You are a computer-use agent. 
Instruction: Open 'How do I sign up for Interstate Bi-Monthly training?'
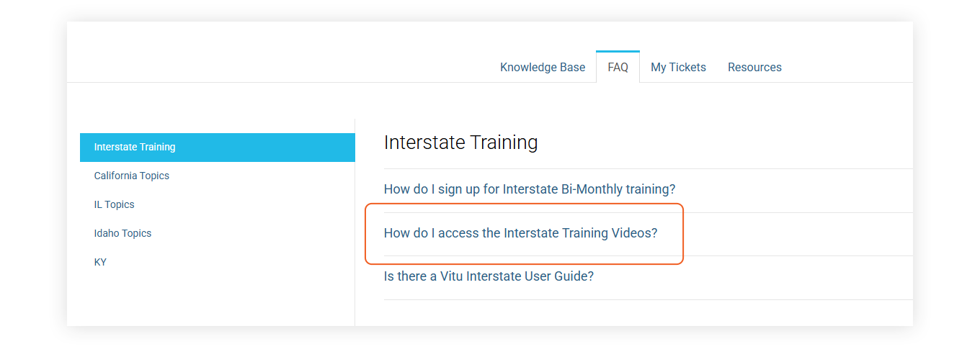pyautogui.click(x=530, y=189)
